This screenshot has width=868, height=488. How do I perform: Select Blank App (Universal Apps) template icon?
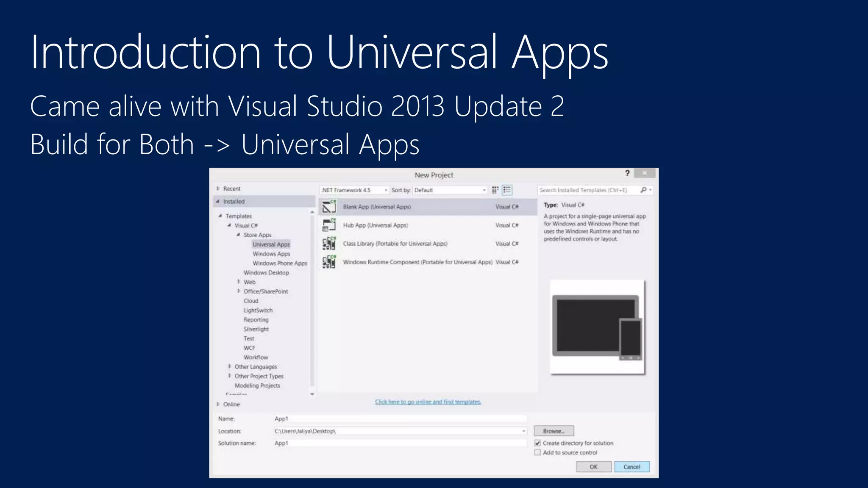click(329, 206)
